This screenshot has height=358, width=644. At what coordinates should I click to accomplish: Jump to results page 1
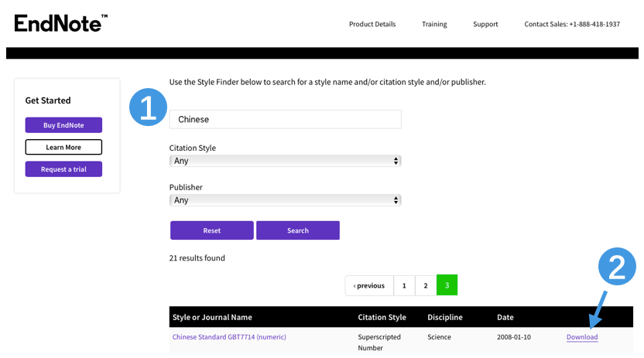coord(404,285)
